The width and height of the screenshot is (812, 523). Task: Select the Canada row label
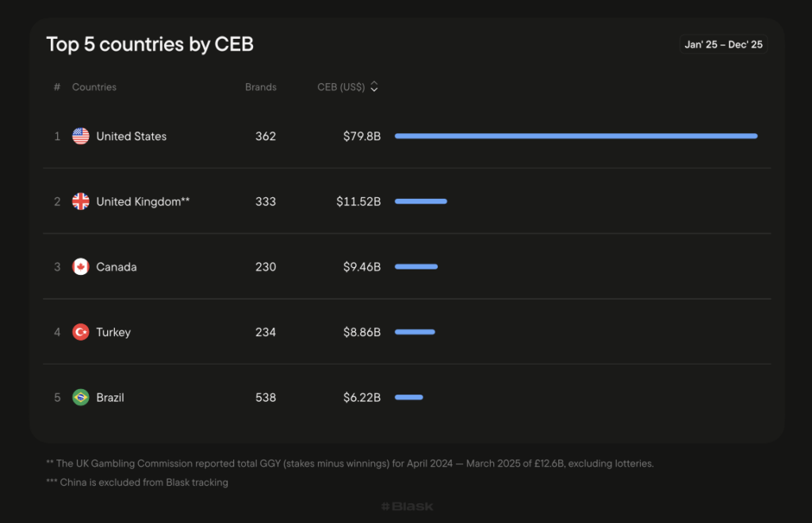(x=117, y=267)
